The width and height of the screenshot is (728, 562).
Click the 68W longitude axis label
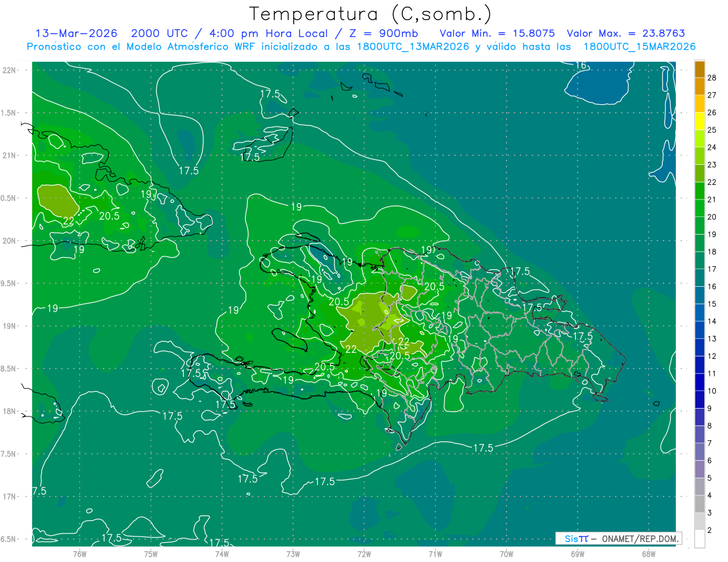pyautogui.click(x=648, y=554)
